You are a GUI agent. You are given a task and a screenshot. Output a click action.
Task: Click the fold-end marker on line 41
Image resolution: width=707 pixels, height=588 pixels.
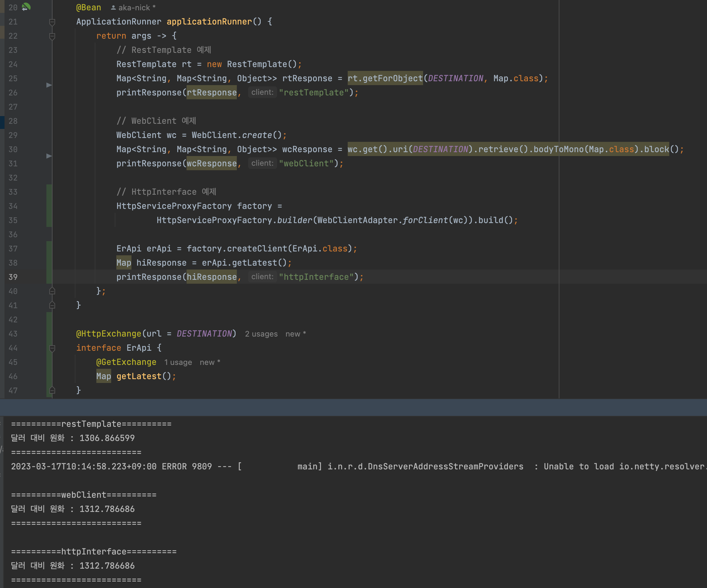pyautogui.click(x=52, y=305)
